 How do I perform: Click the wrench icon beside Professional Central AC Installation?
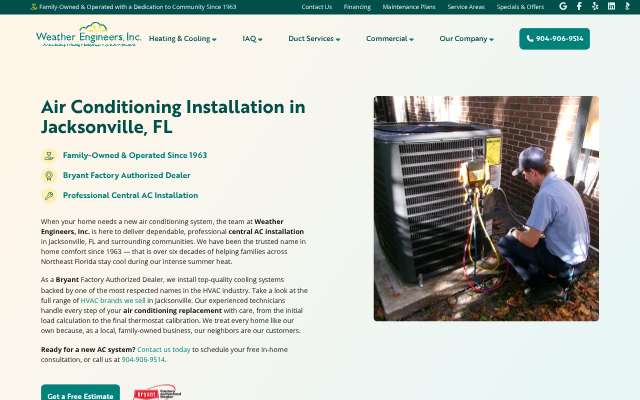(x=49, y=196)
